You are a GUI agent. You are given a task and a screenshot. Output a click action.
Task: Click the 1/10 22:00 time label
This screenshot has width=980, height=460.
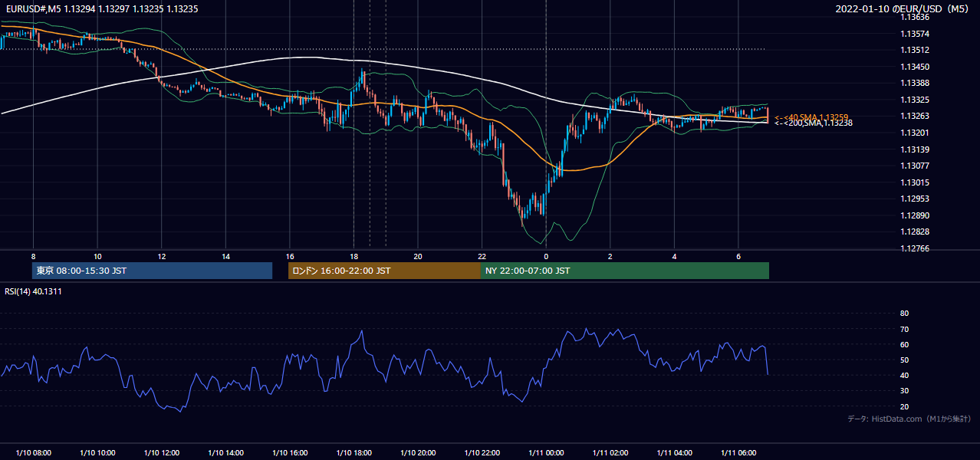coord(482,452)
